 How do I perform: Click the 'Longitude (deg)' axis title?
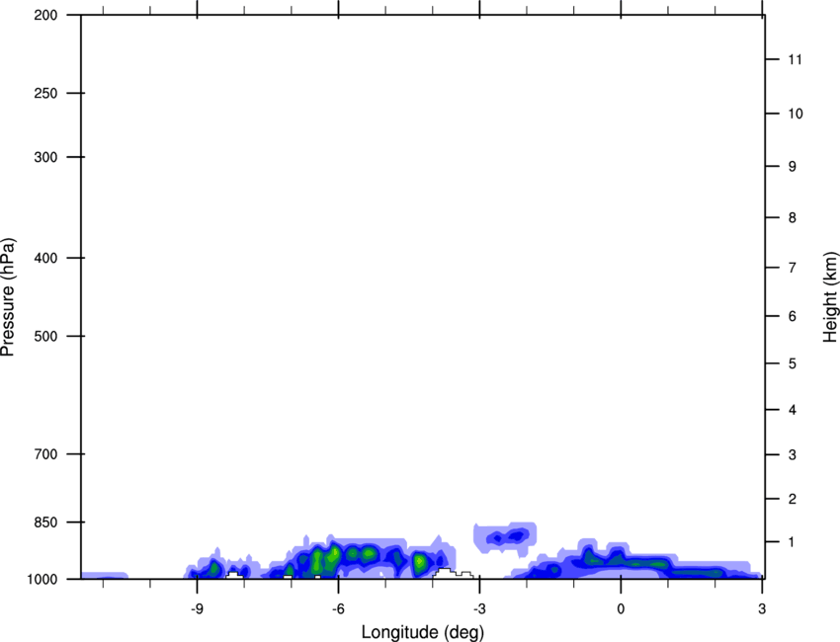coord(423,632)
